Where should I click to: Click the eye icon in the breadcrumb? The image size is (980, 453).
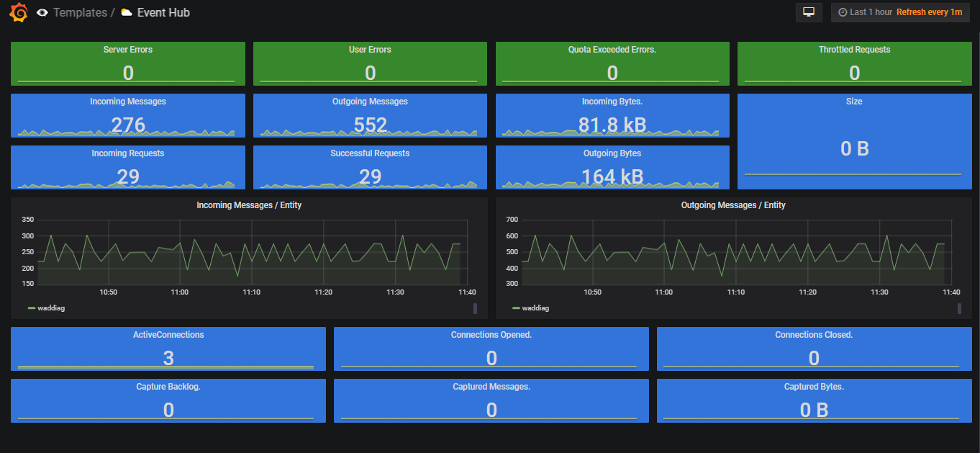pyautogui.click(x=42, y=12)
